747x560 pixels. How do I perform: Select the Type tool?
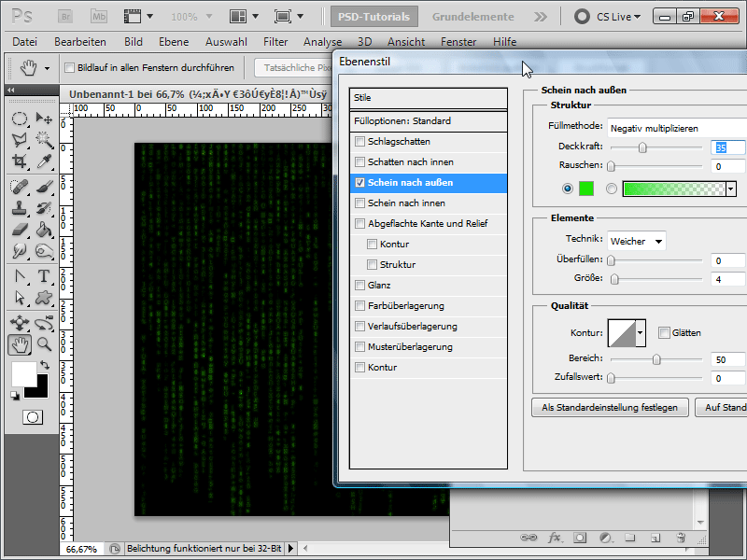(x=44, y=276)
